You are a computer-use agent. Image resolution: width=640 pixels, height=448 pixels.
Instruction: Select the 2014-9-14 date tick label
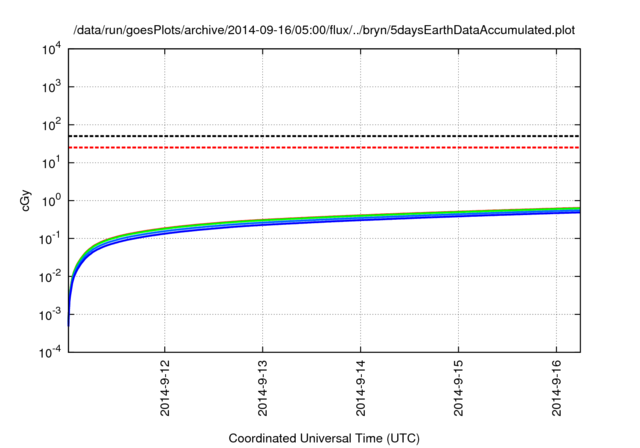(360, 388)
